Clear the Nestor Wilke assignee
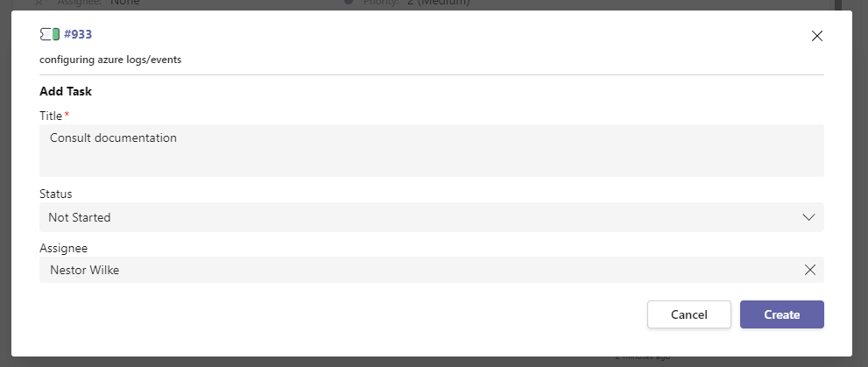This screenshot has height=367, width=868. click(x=810, y=270)
